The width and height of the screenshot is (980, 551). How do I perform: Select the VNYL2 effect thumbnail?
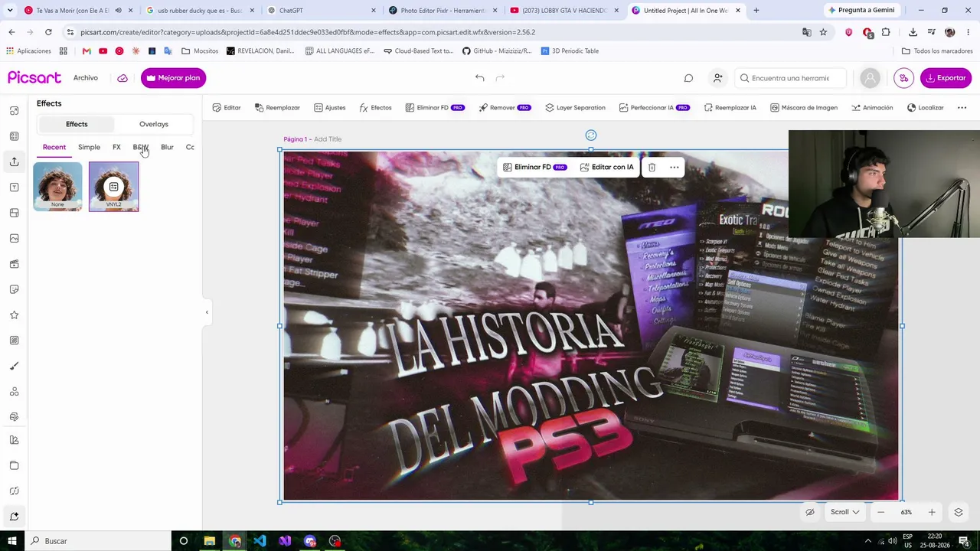point(113,187)
